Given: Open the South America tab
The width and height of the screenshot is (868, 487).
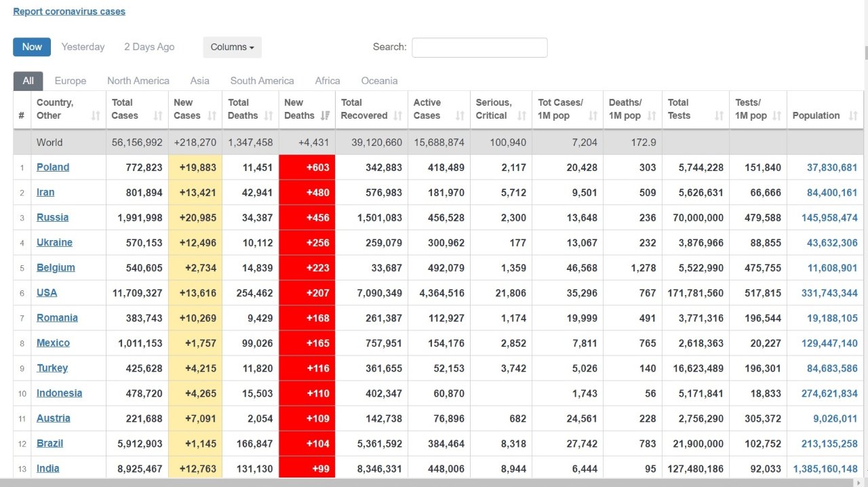Looking at the screenshot, I should pos(262,81).
